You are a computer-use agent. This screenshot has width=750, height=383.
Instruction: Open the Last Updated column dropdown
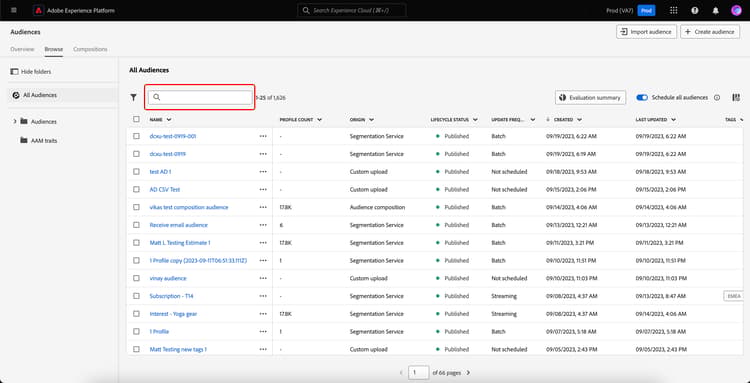tap(673, 120)
